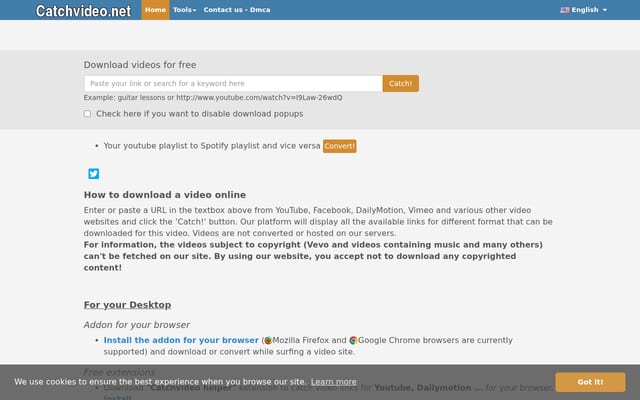
Task: Check the disable download popups checkbox
Action: [x=87, y=114]
